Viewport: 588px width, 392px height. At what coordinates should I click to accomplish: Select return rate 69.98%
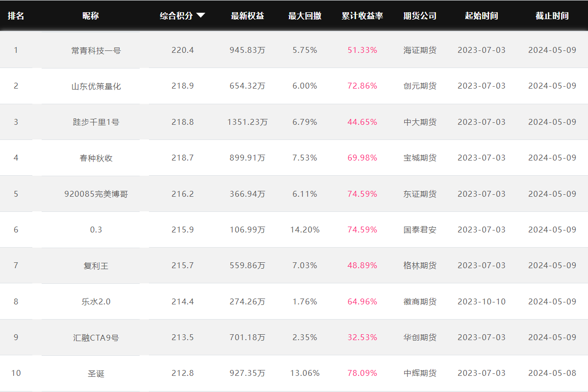(x=363, y=158)
